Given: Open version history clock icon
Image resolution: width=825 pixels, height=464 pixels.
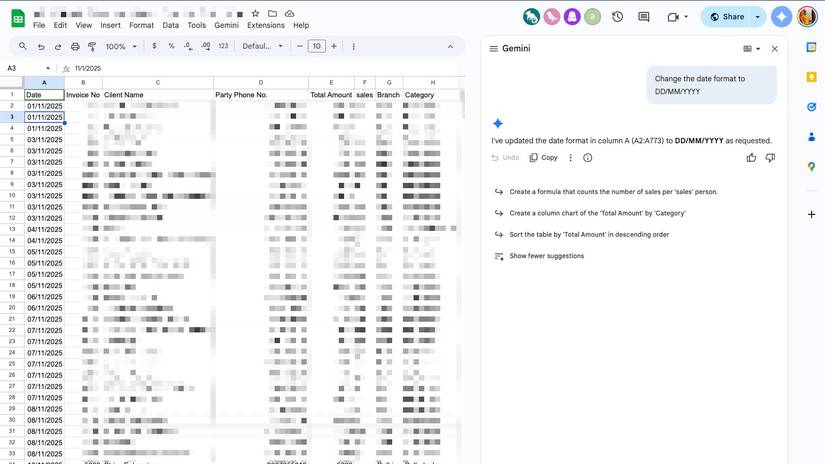Looking at the screenshot, I should tap(617, 17).
